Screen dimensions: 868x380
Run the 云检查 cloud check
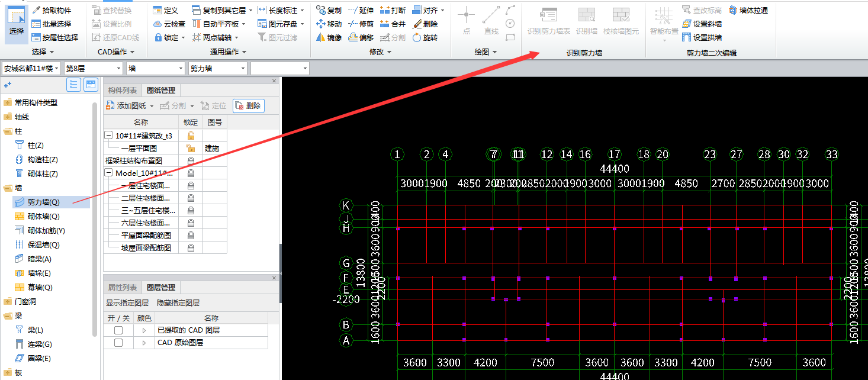169,24
